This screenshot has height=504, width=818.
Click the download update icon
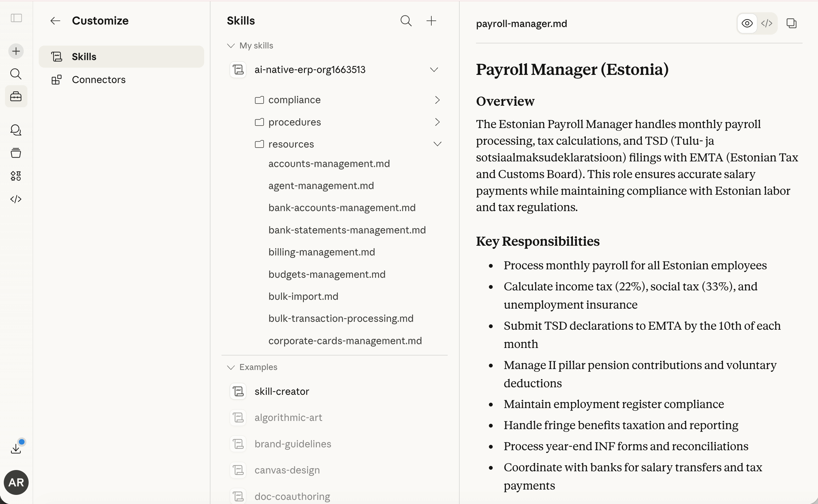pos(16,448)
